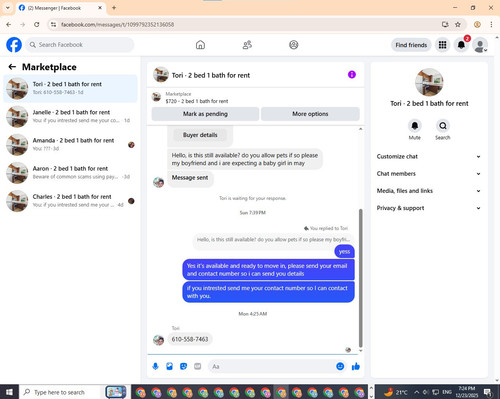The width and height of the screenshot is (500, 399).
Task: Click the browser address bar URL
Action: tap(117, 24)
